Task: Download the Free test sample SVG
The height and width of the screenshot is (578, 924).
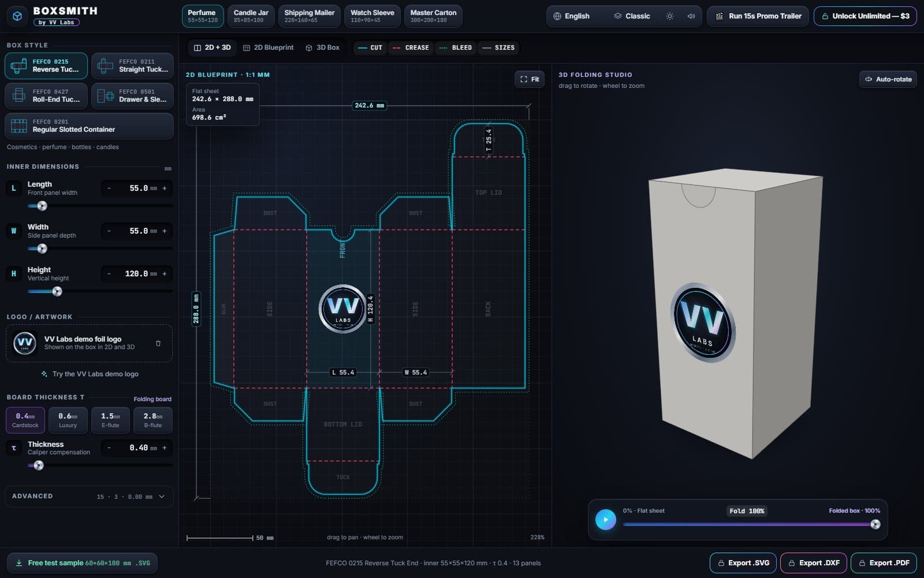Action: pos(82,563)
